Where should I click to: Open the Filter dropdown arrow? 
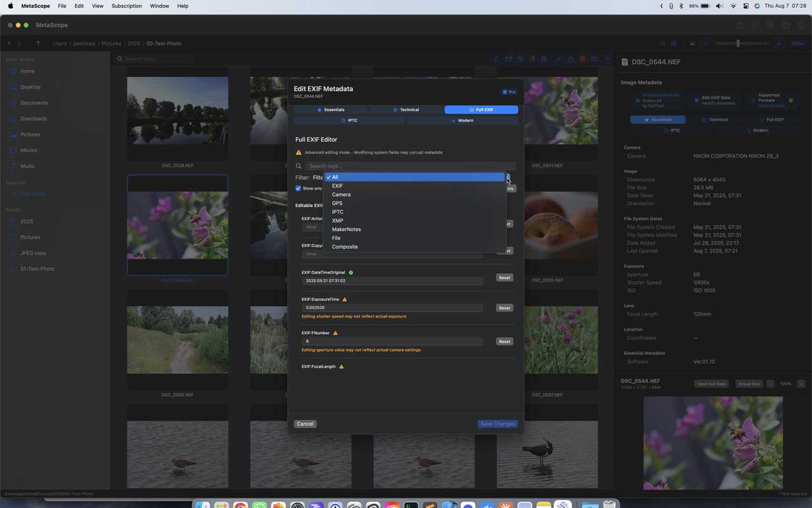[507, 178]
